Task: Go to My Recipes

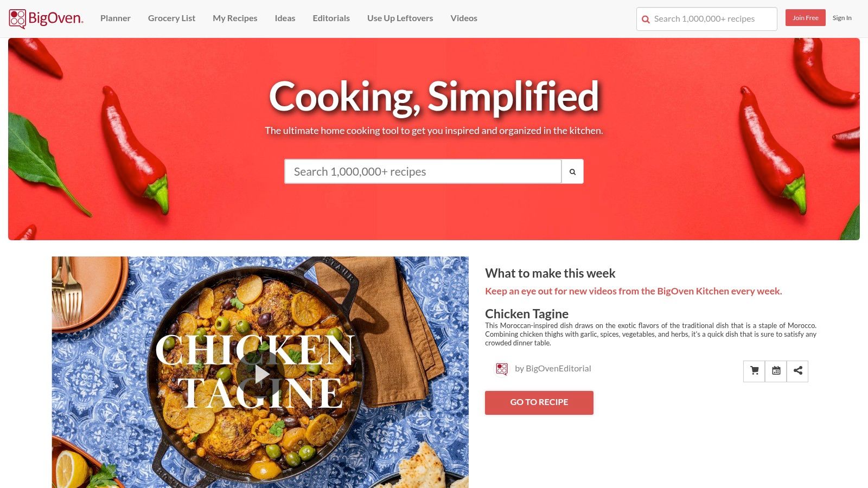Action: tap(235, 18)
